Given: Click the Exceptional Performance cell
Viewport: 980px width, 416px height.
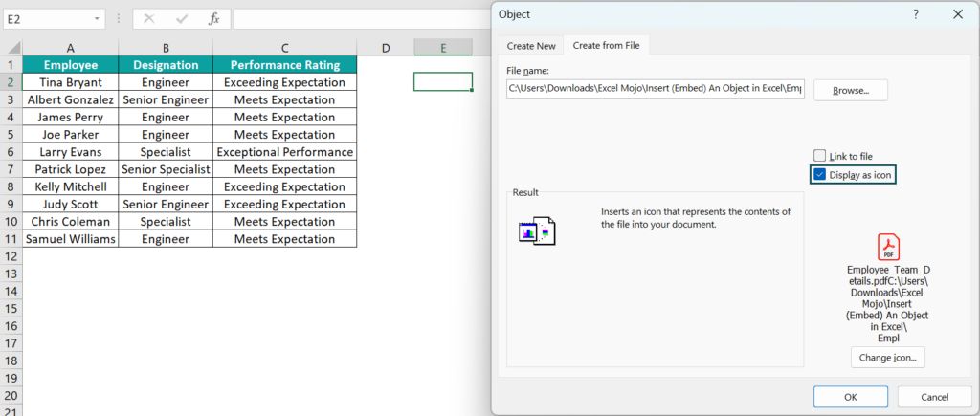Looking at the screenshot, I should click(x=285, y=152).
